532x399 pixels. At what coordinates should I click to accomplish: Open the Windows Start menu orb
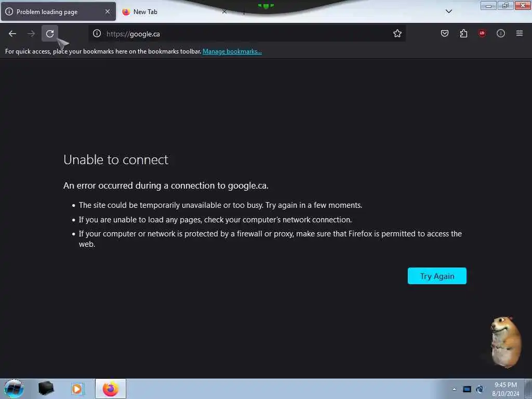[14, 389]
